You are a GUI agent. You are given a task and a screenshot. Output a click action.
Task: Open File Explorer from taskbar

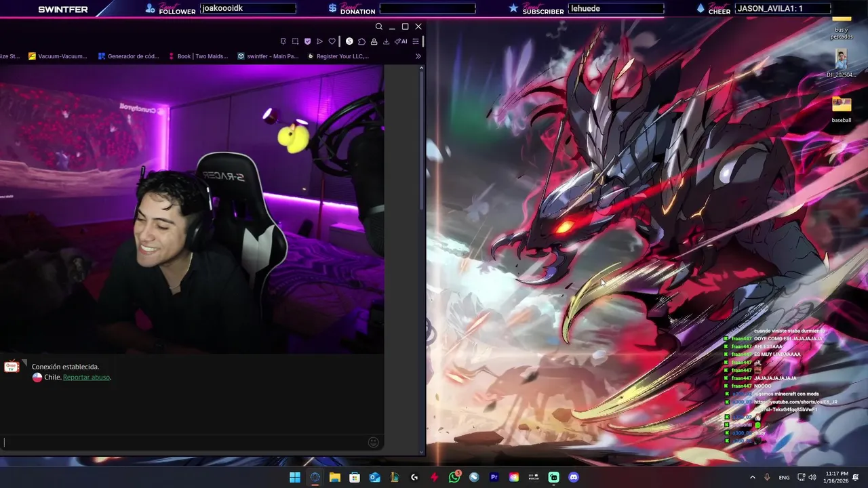click(x=334, y=477)
